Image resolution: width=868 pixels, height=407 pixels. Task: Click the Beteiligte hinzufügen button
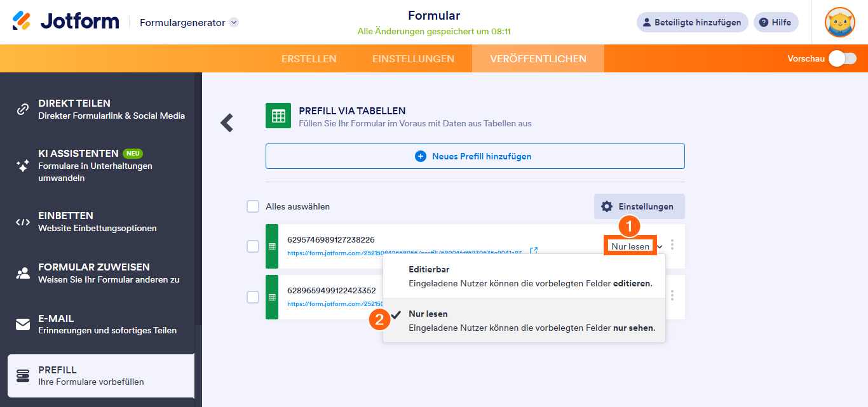(692, 22)
